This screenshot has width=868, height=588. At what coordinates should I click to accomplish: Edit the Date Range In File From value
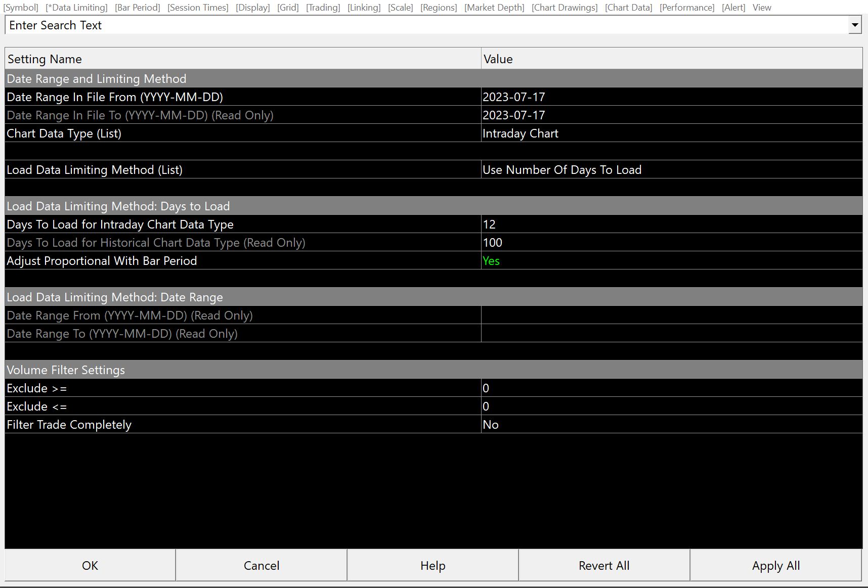(x=672, y=97)
